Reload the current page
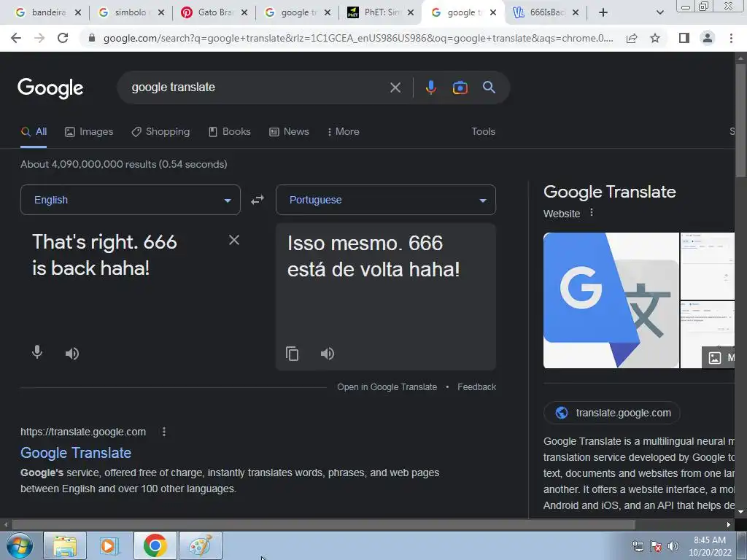747x560 pixels. click(x=63, y=38)
